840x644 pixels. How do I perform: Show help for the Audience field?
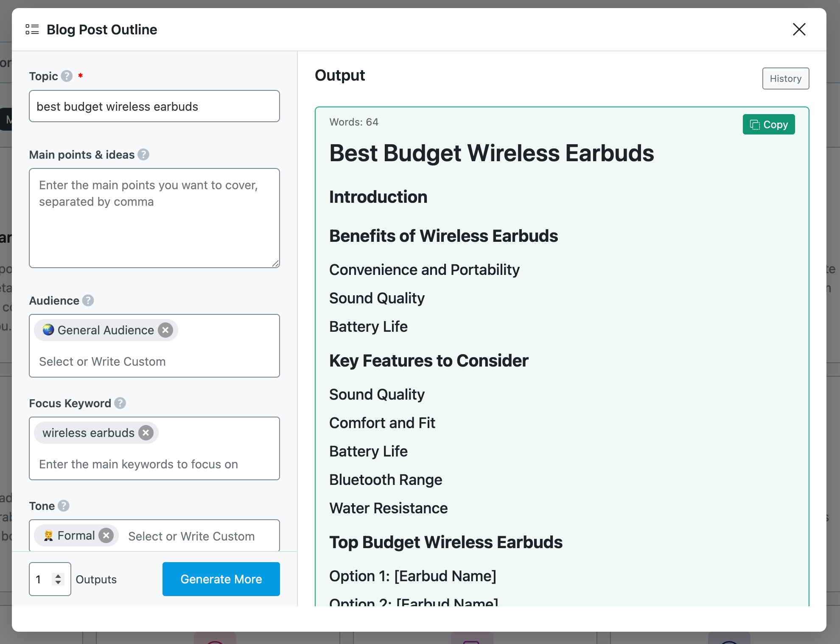pos(88,300)
